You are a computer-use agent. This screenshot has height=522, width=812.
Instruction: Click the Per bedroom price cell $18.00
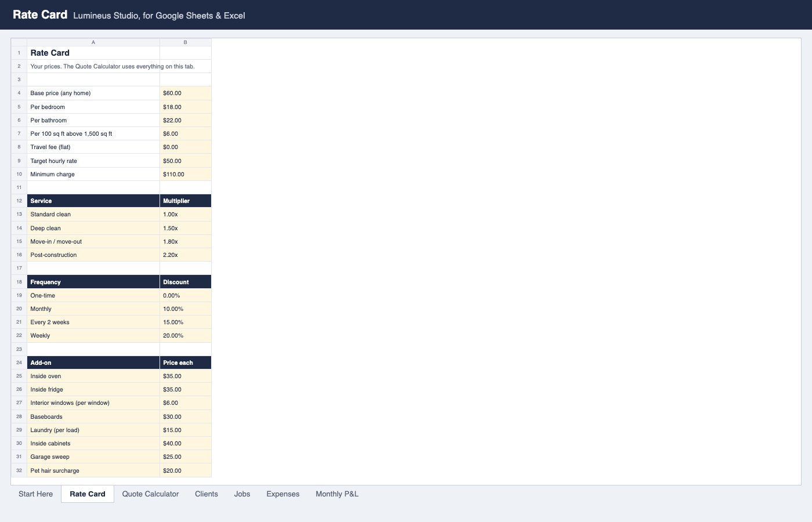point(186,107)
